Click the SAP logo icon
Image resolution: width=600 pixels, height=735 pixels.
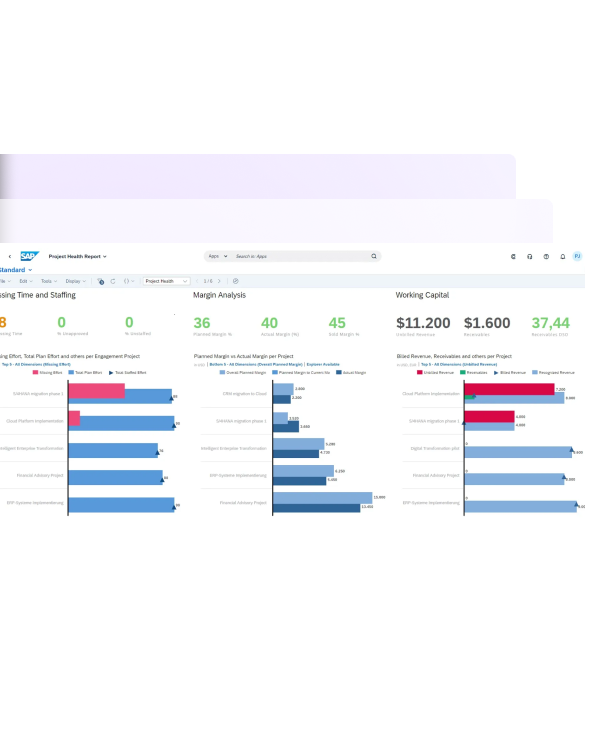coord(28,256)
